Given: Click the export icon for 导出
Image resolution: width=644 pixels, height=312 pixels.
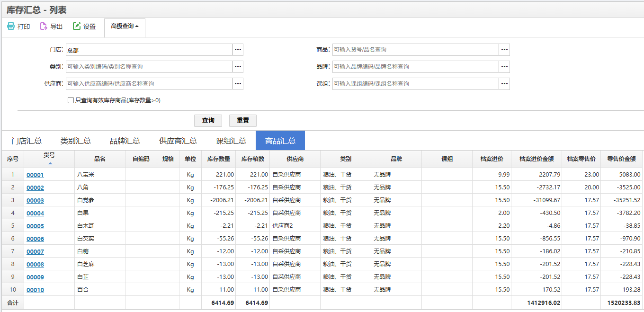Looking at the screenshot, I should coord(44,27).
